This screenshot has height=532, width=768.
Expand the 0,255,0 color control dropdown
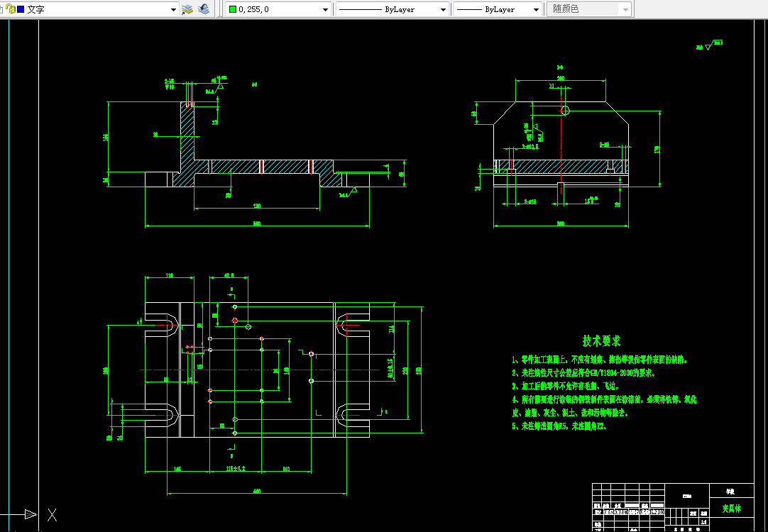point(325,9)
